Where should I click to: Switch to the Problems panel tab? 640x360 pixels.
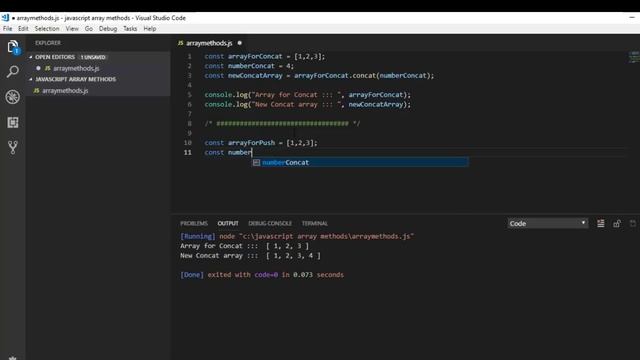[x=194, y=223]
